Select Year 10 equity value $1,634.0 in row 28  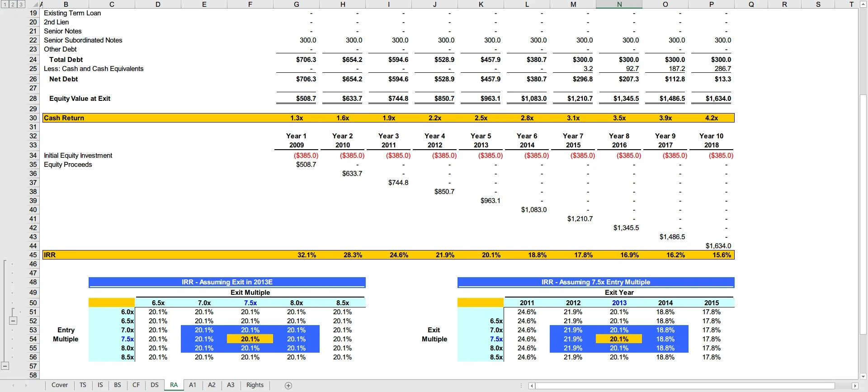(718, 99)
